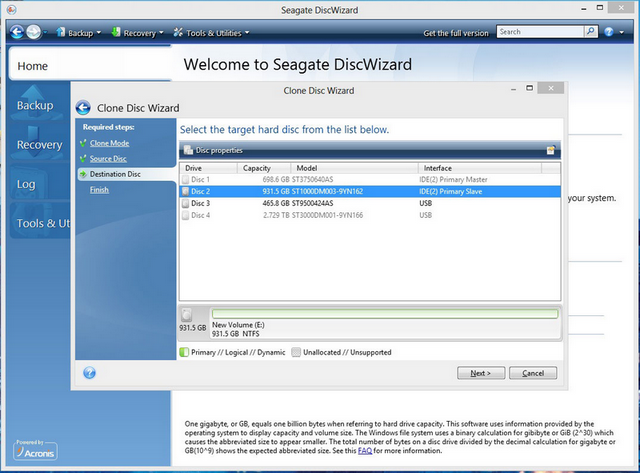Open the Tools & Utilities dropdown
The width and height of the screenshot is (640, 473).
click(210, 33)
